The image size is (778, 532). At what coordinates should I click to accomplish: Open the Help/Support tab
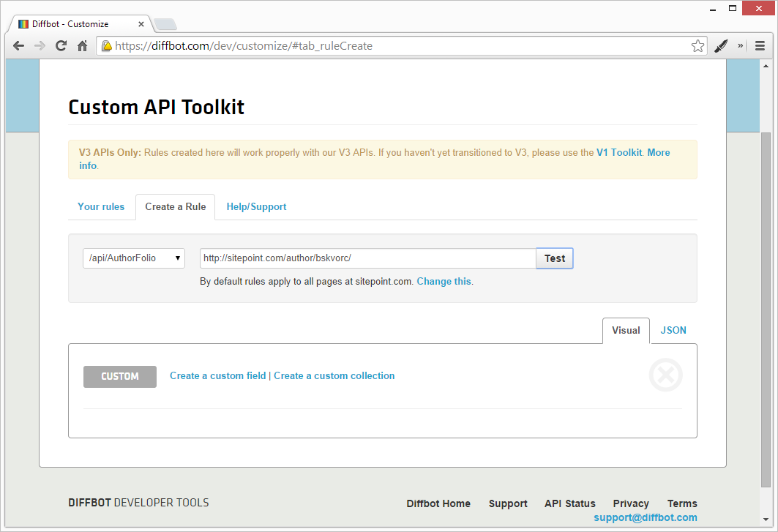[256, 206]
